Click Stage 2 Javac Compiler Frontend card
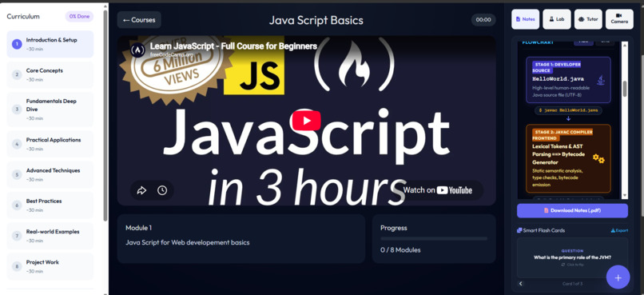The height and width of the screenshot is (295, 644). (x=568, y=158)
